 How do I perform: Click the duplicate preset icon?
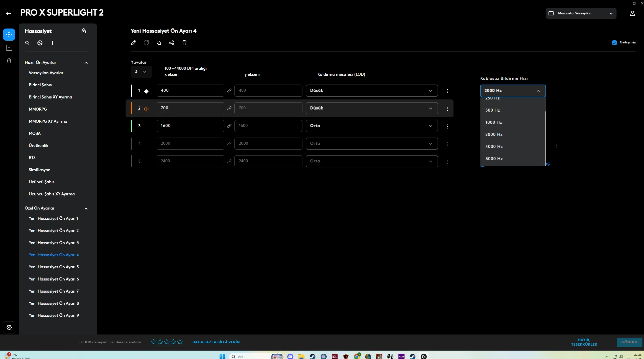[159, 43]
